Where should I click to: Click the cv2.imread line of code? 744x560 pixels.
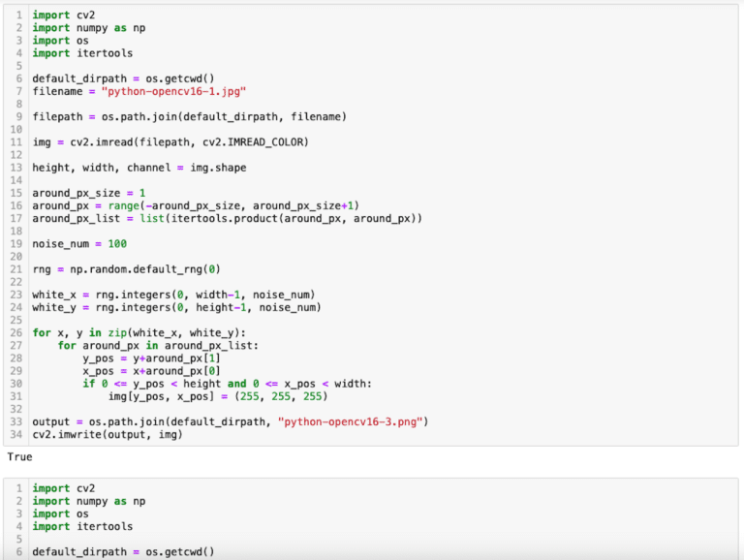[170, 141]
